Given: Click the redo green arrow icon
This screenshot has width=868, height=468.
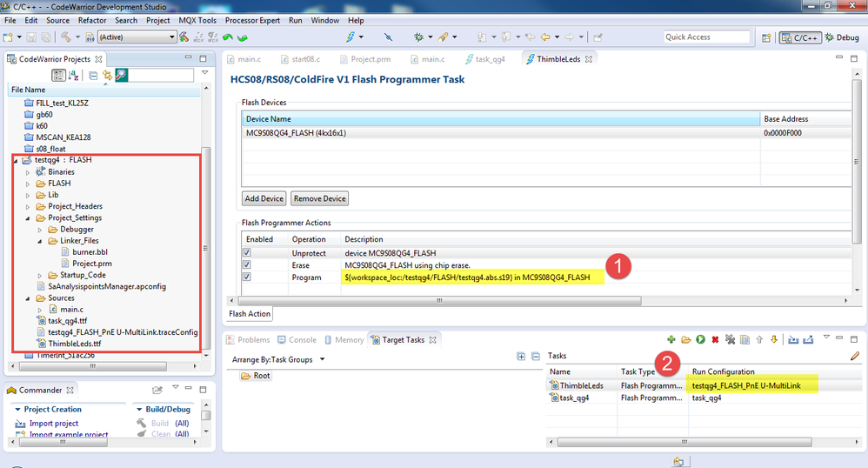Looking at the screenshot, I should click(x=242, y=37).
